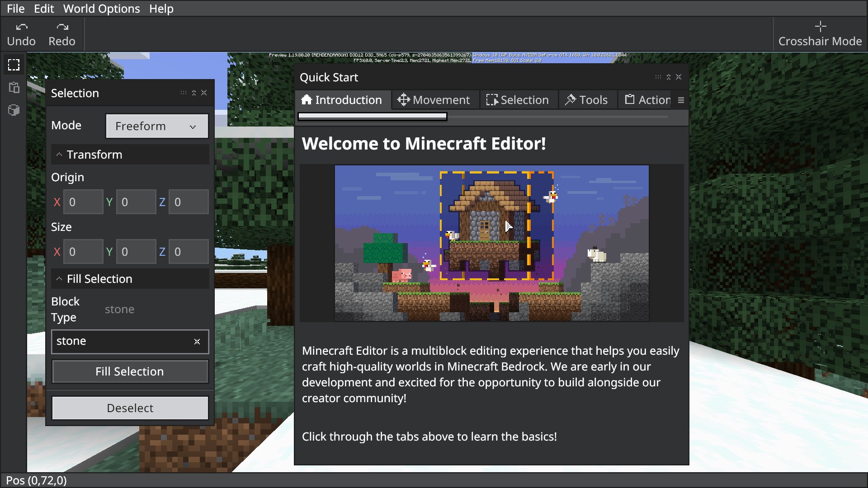This screenshot has height=488, width=868.
Task: Click the Redo icon in toolbar
Action: [61, 26]
